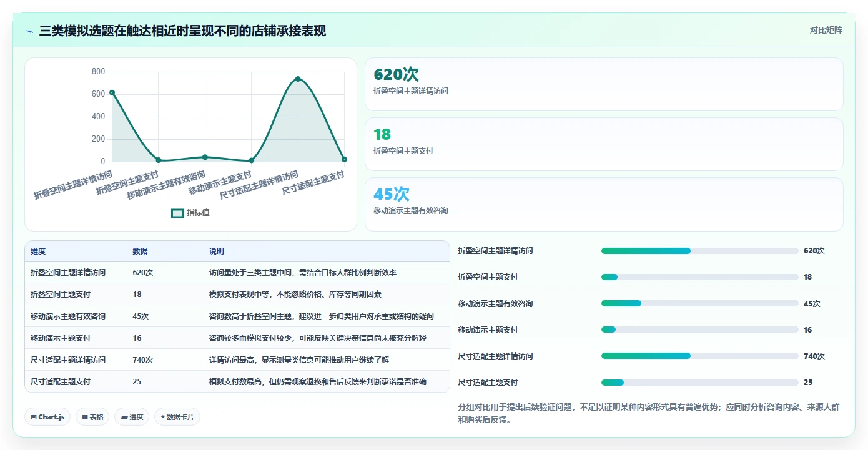The image size is (868, 450).
Task: Click the 对比矩阵 label in header
Action: tap(826, 30)
